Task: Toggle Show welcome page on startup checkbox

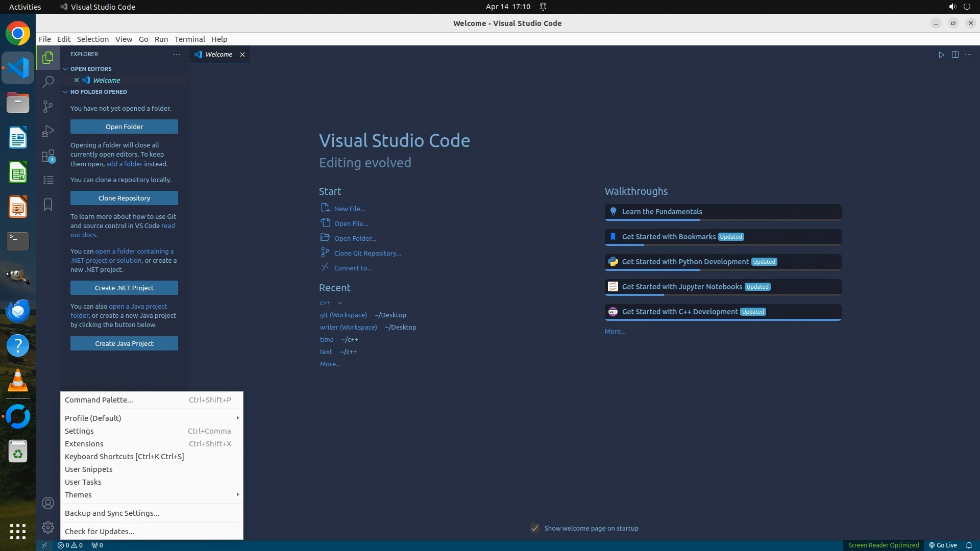Action: [x=534, y=528]
